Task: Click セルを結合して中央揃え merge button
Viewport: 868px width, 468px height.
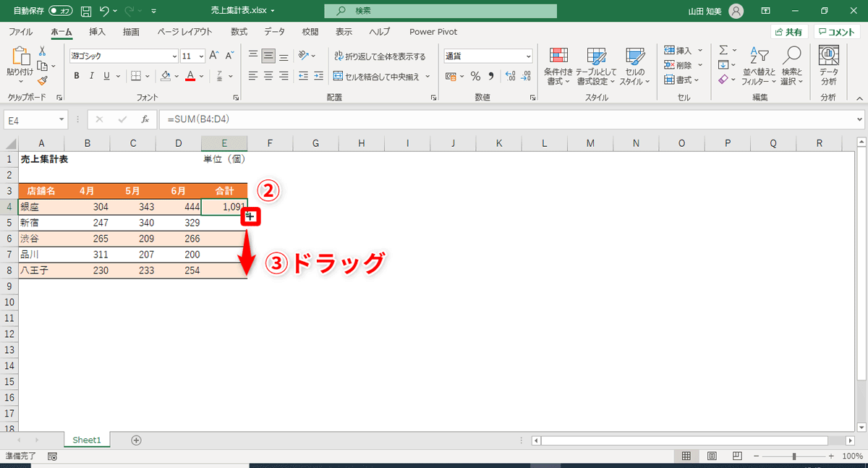Action: coord(377,76)
